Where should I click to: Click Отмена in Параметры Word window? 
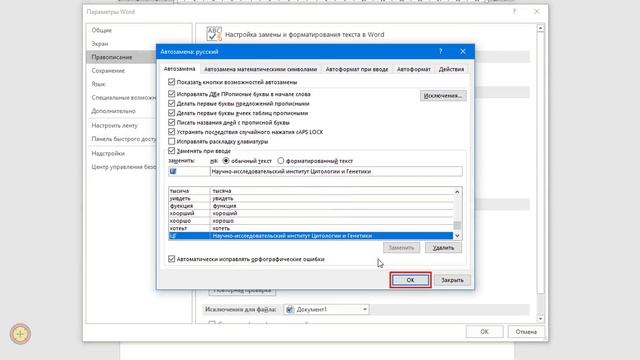coord(526,332)
